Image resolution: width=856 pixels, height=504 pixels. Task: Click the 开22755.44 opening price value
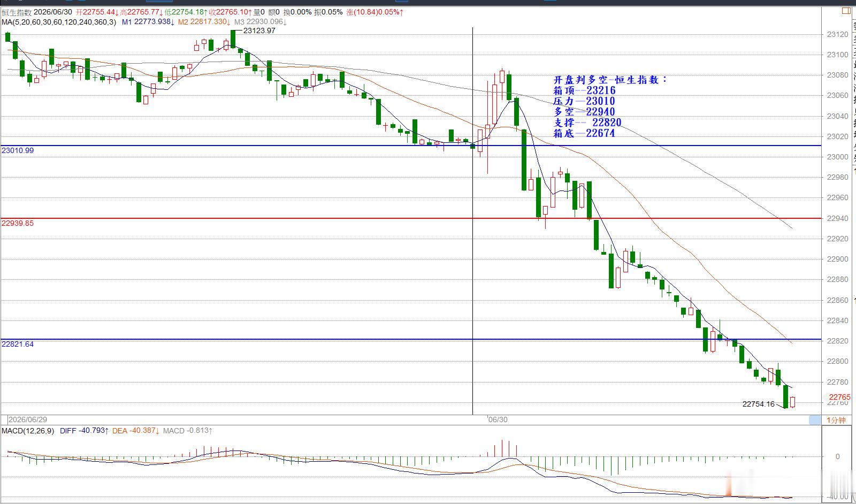coord(97,12)
